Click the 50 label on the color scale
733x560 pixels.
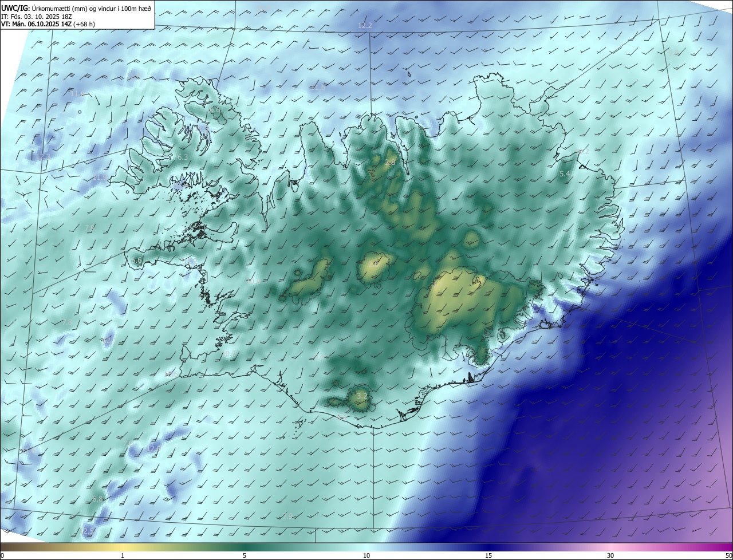tap(728, 555)
